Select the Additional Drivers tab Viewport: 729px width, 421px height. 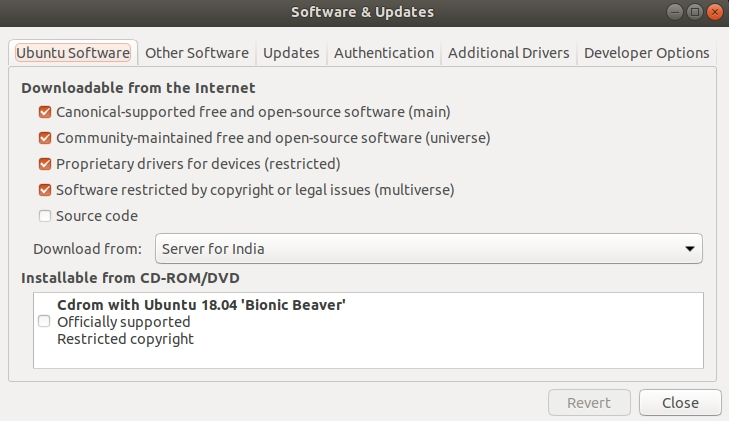coord(509,53)
